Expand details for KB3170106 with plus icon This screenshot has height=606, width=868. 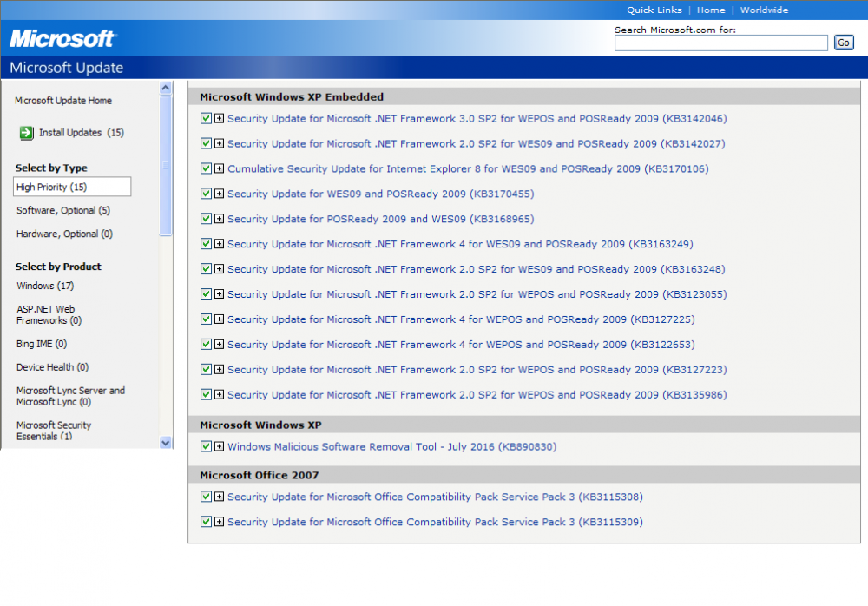(220, 168)
